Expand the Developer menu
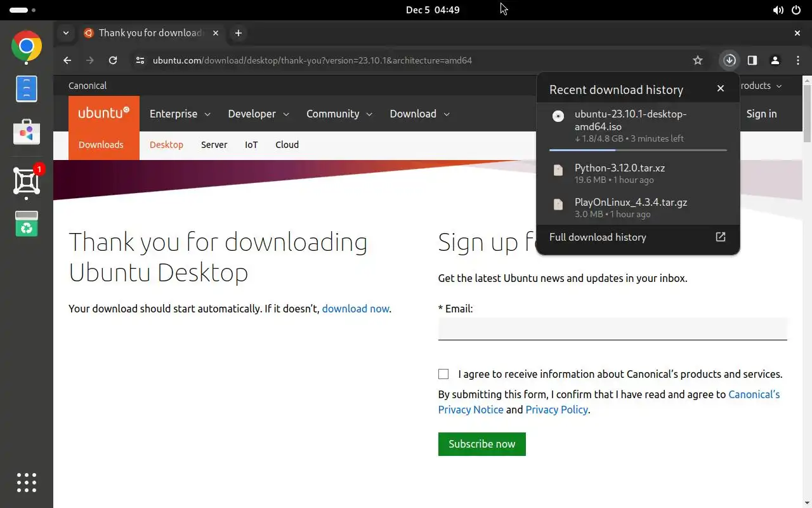Screen dimensions: 812x508 pos(258,114)
